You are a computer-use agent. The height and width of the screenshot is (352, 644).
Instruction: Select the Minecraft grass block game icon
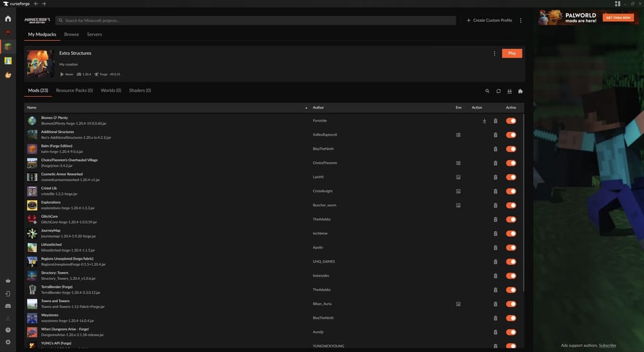[8, 46]
